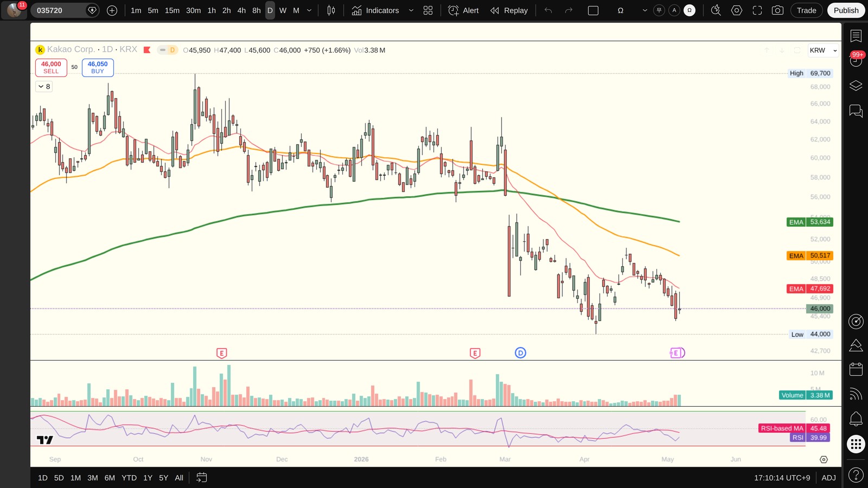Click the Publish button

click(x=846, y=10)
